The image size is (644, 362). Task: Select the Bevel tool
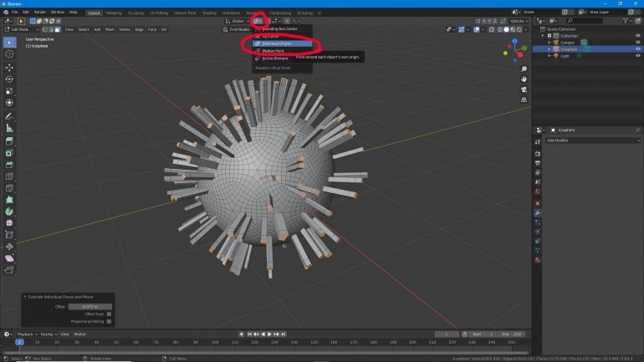tap(9, 165)
